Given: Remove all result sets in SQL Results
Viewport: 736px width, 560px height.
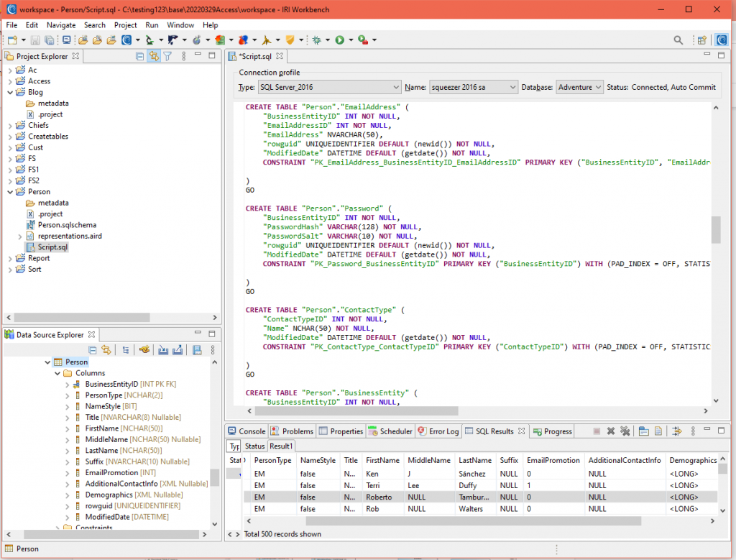Looking at the screenshot, I should [625, 431].
